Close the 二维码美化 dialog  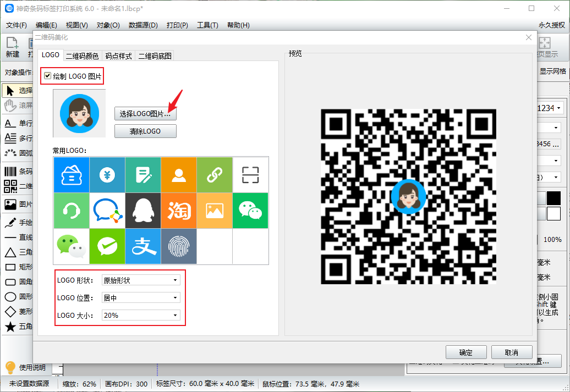(529, 37)
